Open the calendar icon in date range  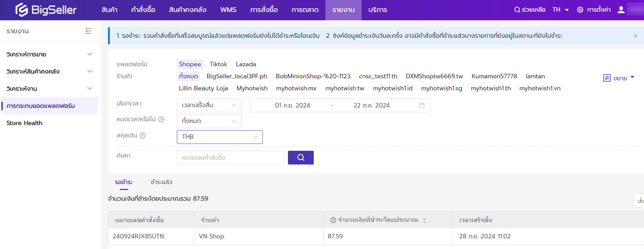[x=421, y=105]
